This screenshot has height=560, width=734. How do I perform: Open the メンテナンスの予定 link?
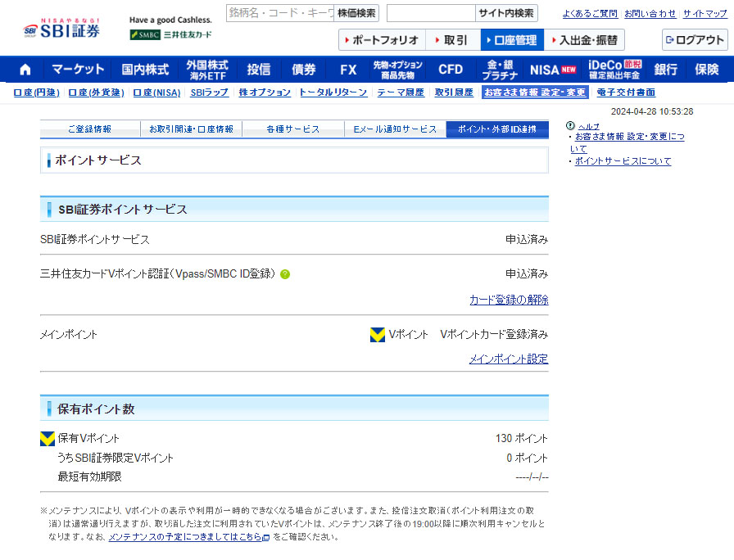click(x=186, y=537)
